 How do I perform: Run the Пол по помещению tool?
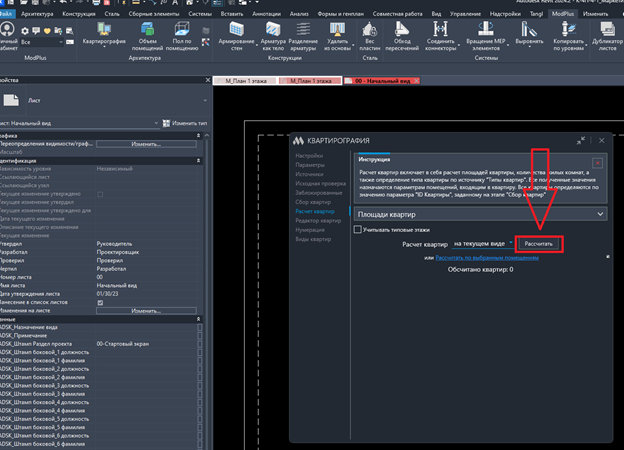pos(182,37)
